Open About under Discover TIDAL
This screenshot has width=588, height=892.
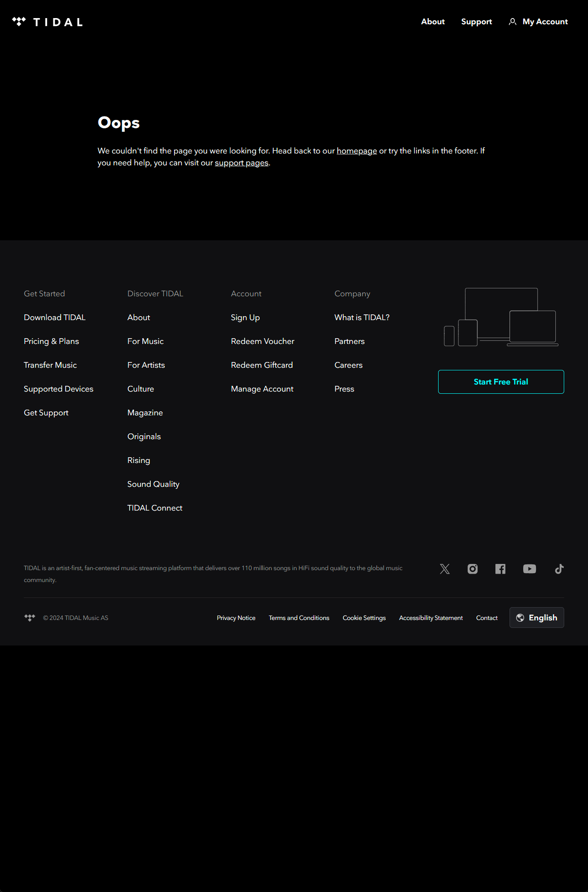coord(139,317)
